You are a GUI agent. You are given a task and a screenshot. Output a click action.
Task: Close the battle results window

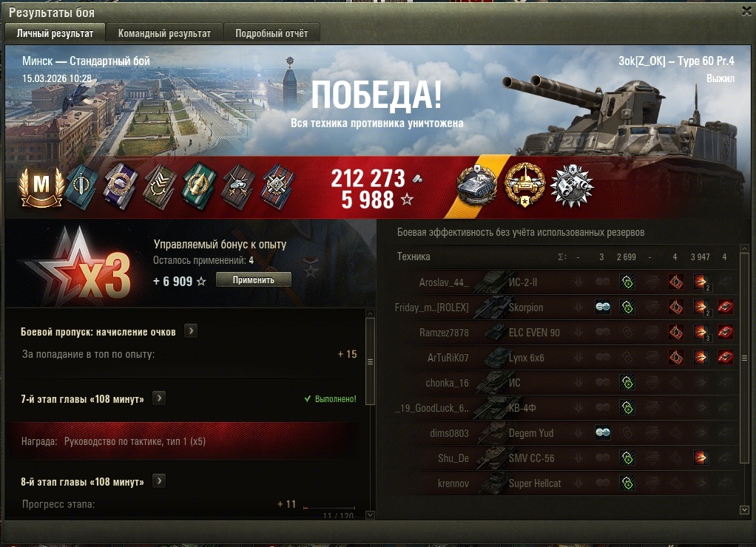pos(747,11)
